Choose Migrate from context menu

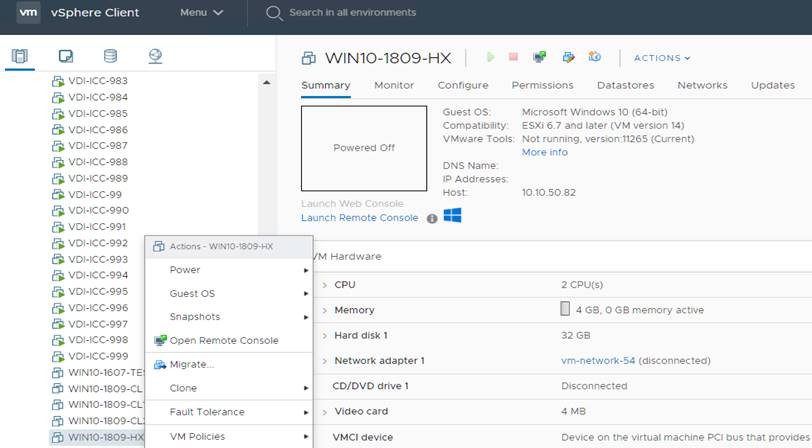point(229,365)
